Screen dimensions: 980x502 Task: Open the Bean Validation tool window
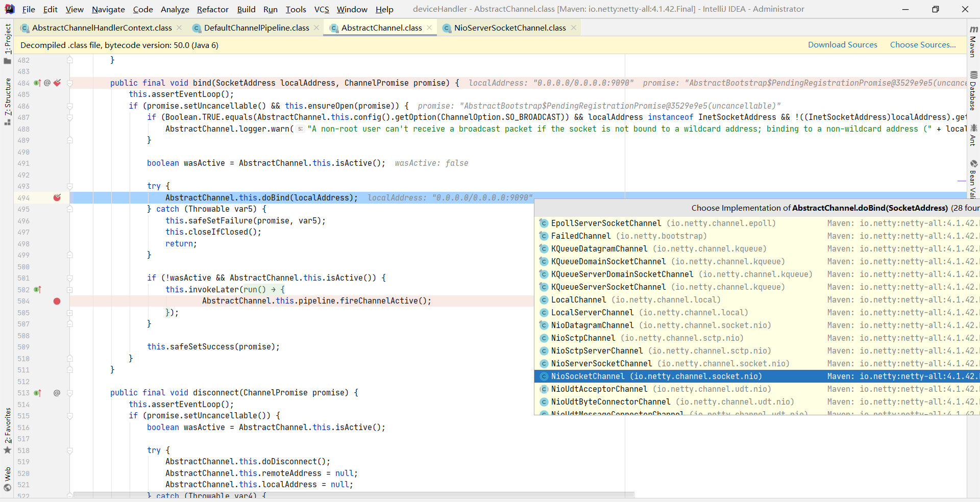pos(973,179)
